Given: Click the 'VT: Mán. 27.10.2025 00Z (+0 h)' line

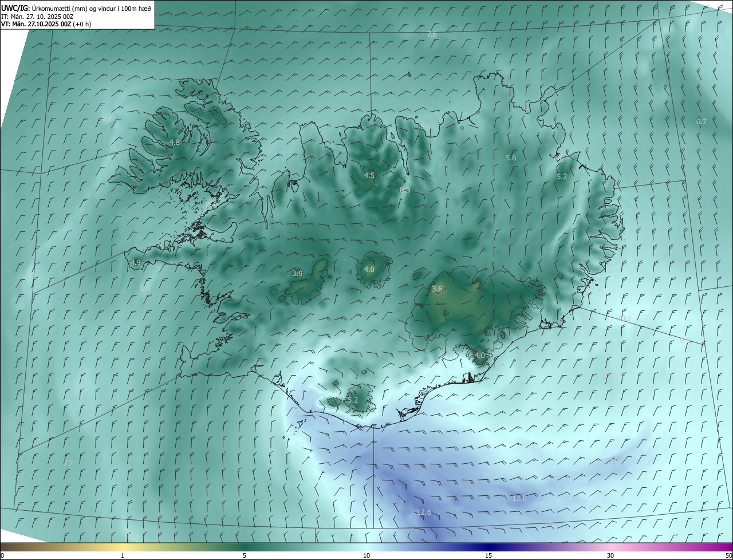Looking at the screenshot, I should click(46, 24).
